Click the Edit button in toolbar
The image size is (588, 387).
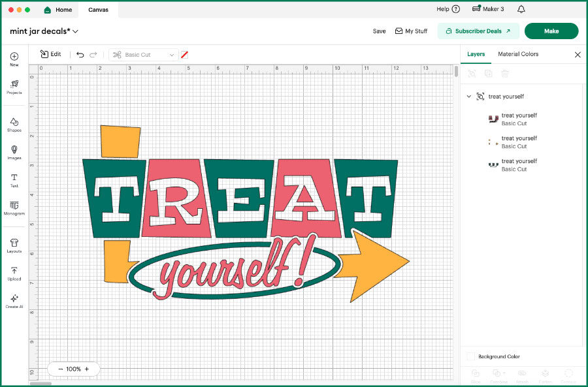point(50,54)
